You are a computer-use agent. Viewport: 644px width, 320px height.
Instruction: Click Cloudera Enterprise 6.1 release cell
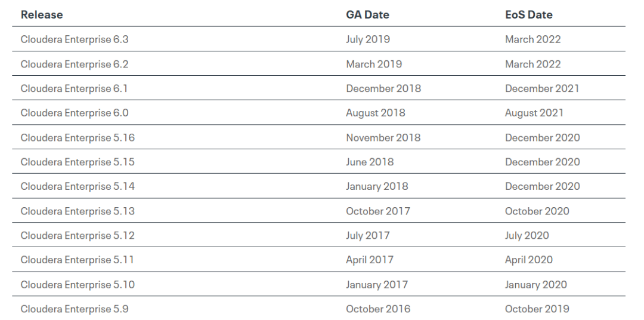pos(74,88)
